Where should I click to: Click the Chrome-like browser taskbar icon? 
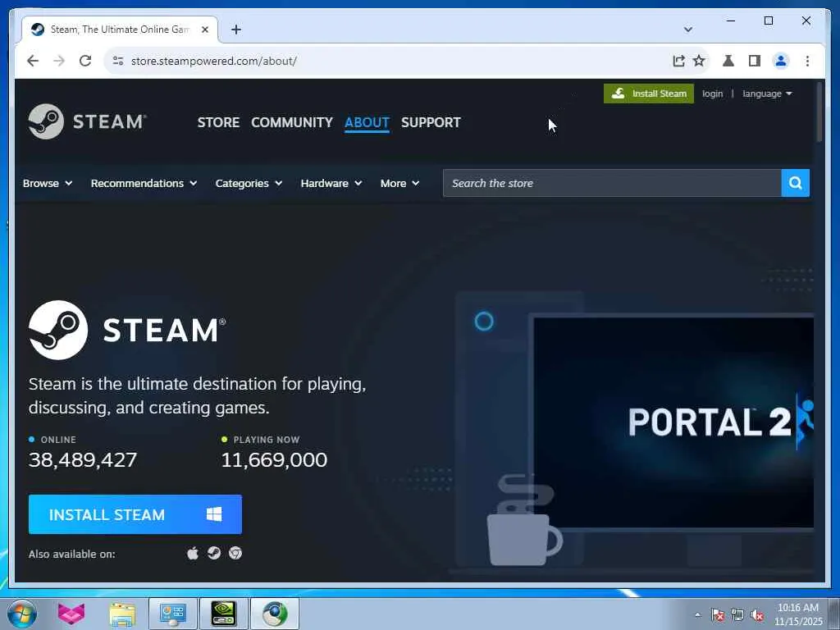[274, 614]
